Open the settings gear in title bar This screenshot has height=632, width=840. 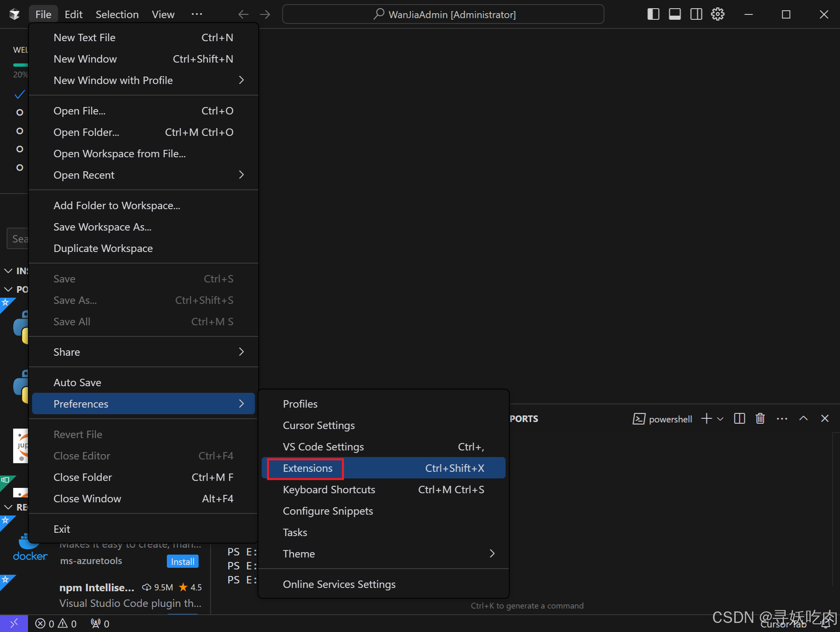coord(718,14)
